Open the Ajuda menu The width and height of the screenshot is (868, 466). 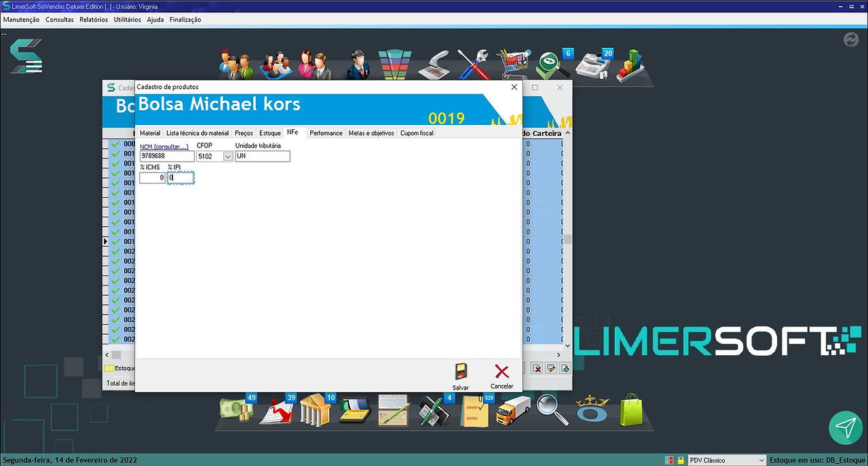click(155, 20)
